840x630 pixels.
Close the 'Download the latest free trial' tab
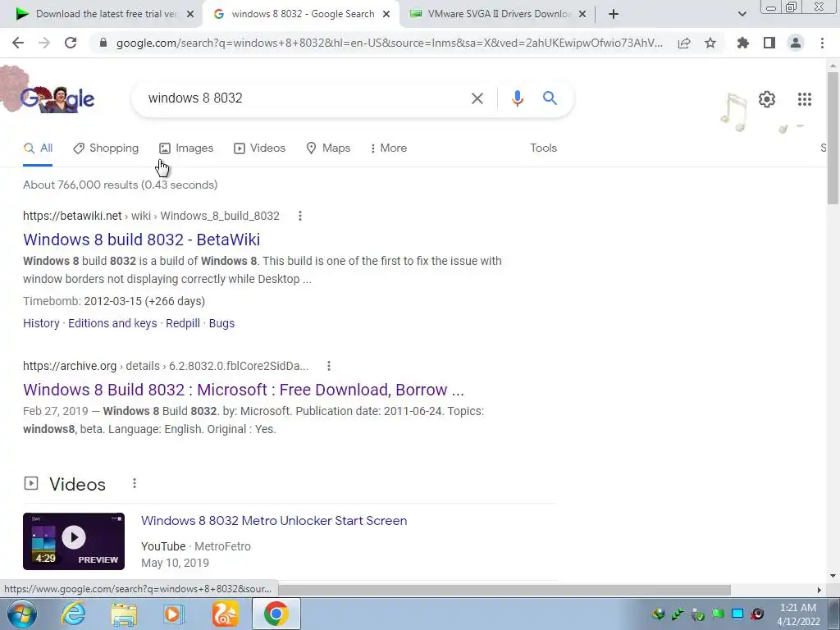(x=190, y=14)
